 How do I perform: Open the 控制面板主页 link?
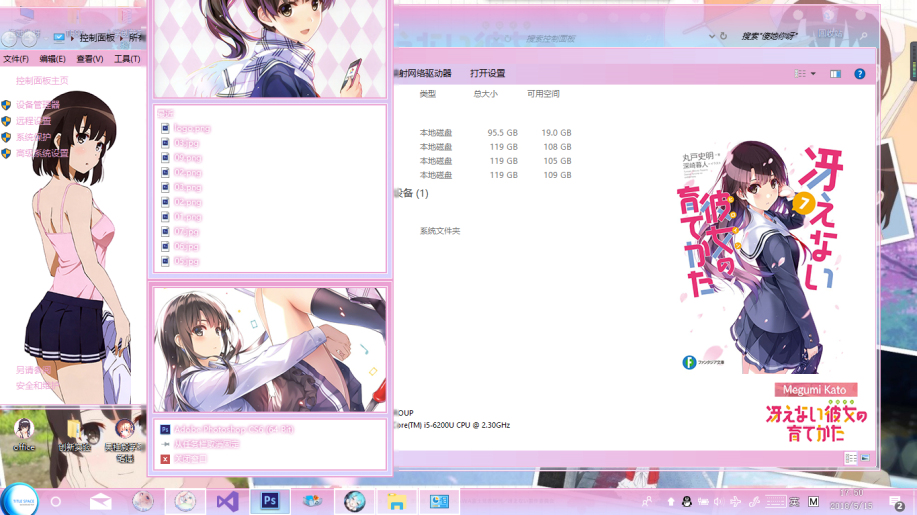[x=42, y=81]
